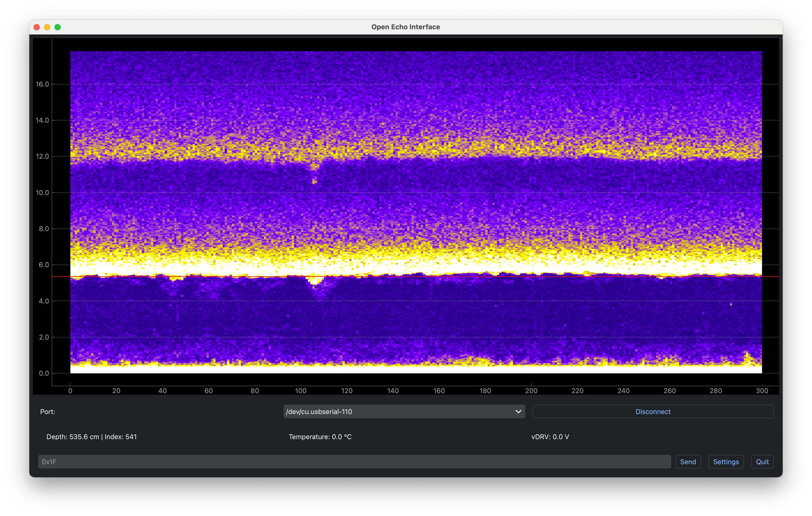Minimize window using yellow button
Viewport: 812px width, 516px height.
(47, 27)
